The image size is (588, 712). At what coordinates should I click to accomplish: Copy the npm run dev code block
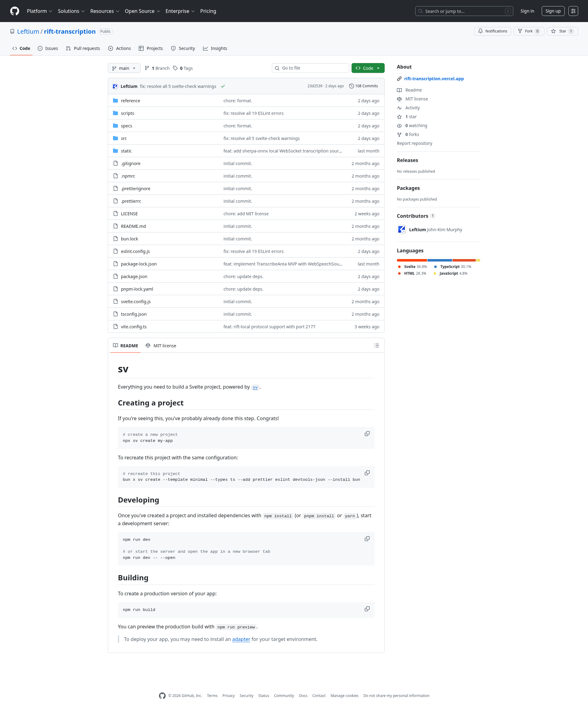[367, 539]
